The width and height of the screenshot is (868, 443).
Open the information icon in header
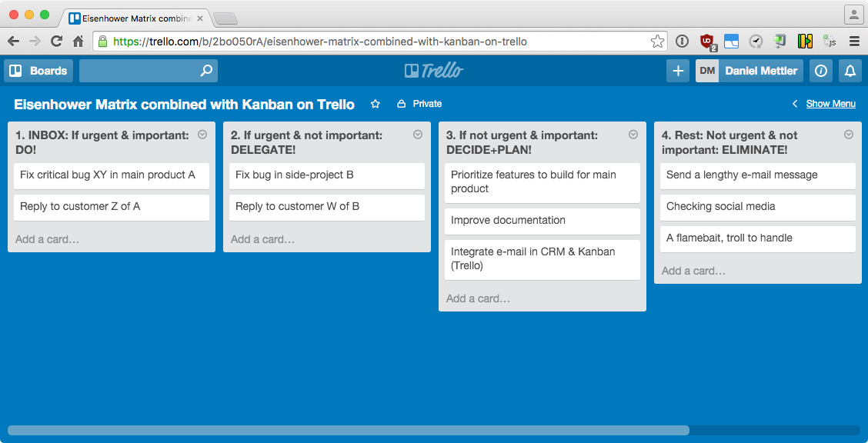tap(821, 71)
